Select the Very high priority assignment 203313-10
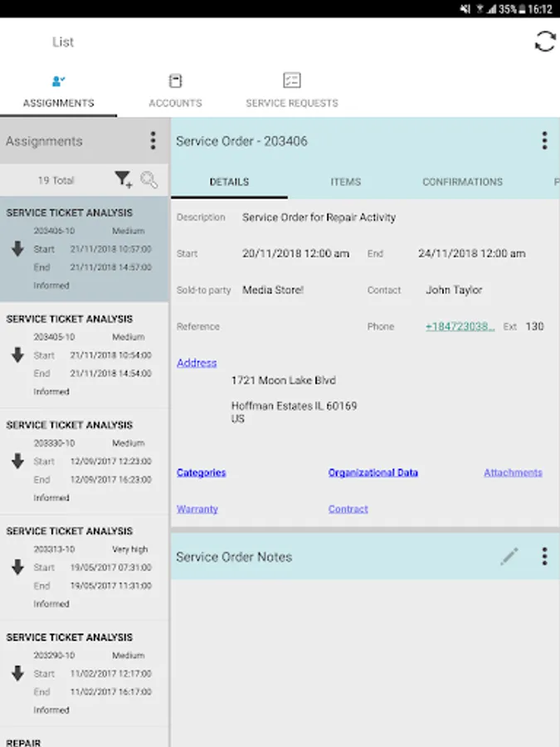560x747 pixels. (85, 568)
